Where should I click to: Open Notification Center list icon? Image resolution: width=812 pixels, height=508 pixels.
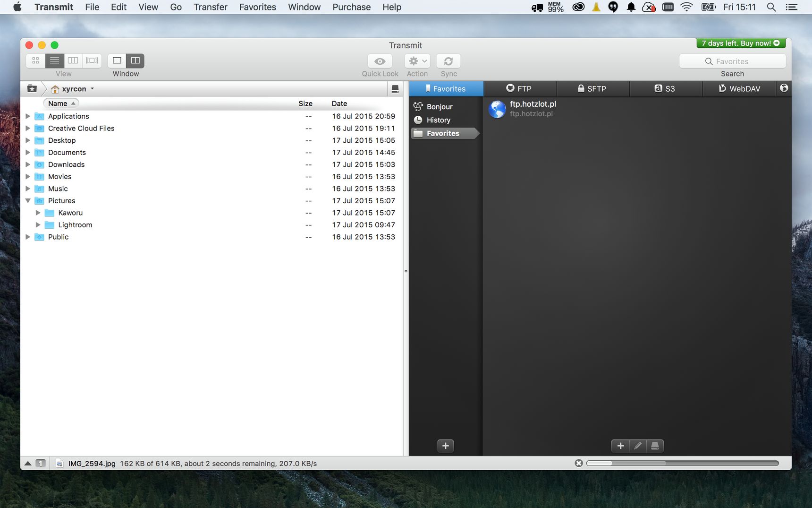(791, 7)
